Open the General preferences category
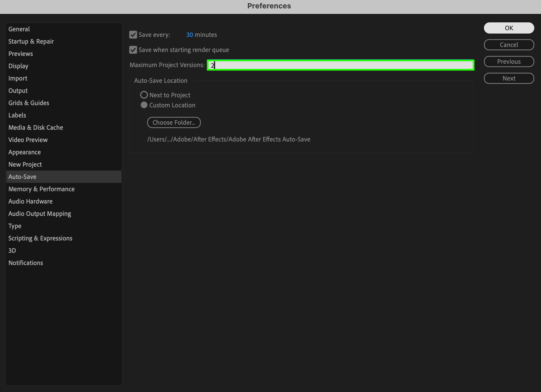This screenshot has width=541, height=392. pyautogui.click(x=19, y=29)
